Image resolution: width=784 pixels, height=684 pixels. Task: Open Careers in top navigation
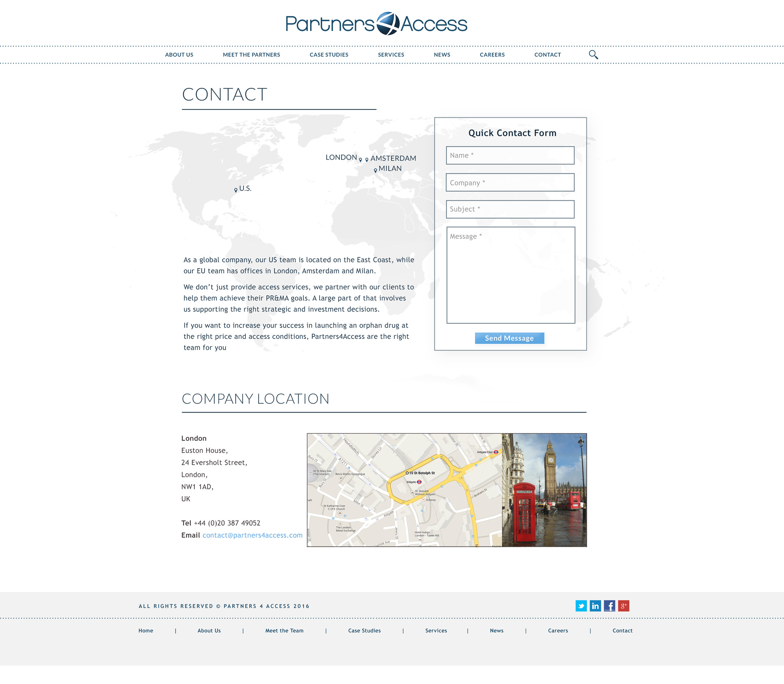[x=492, y=55]
